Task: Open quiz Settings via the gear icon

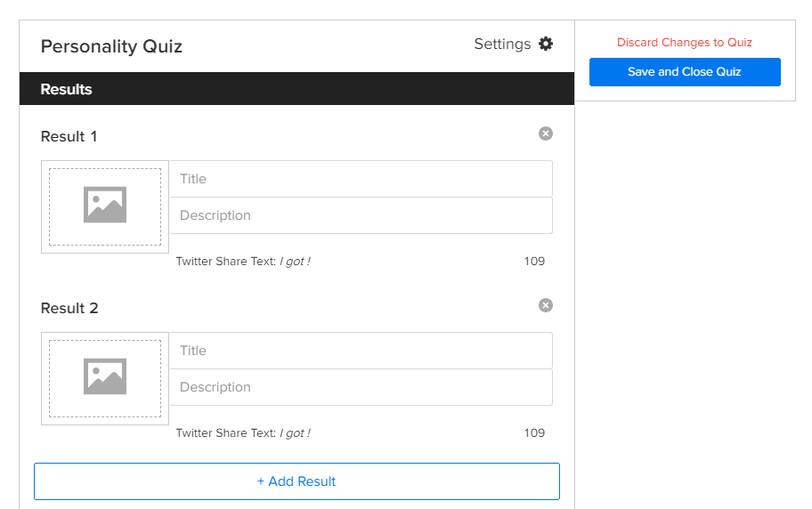Action: [546, 44]
